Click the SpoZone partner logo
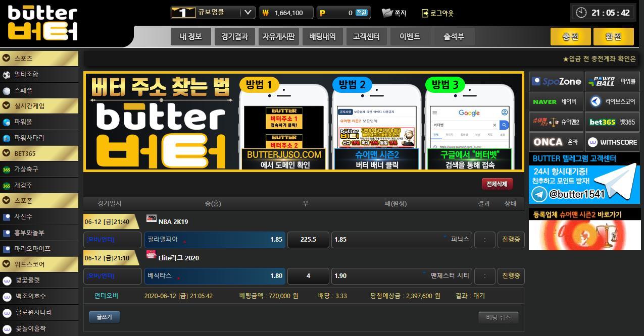The height and width of the screenshot is (336, 644). [x=556, y=81]
